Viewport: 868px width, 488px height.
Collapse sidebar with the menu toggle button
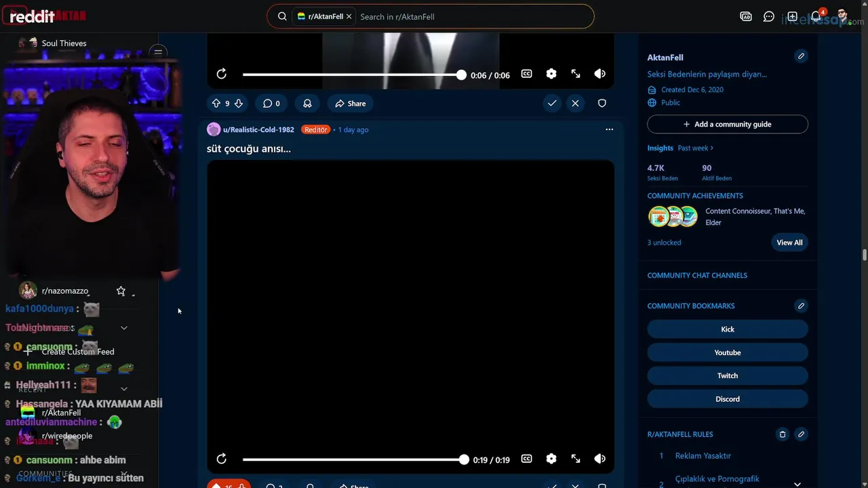(x=158, y=52)
